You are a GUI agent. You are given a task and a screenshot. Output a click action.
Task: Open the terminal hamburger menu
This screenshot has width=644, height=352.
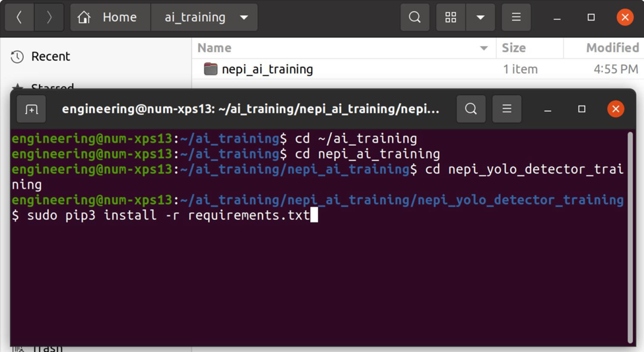pos(506,110)
